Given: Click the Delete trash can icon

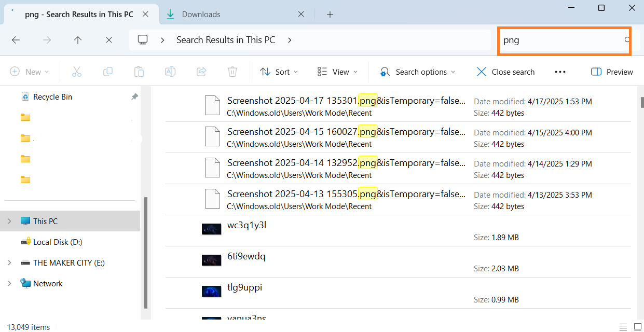Looking at the screenshot, I should point(232,72).
